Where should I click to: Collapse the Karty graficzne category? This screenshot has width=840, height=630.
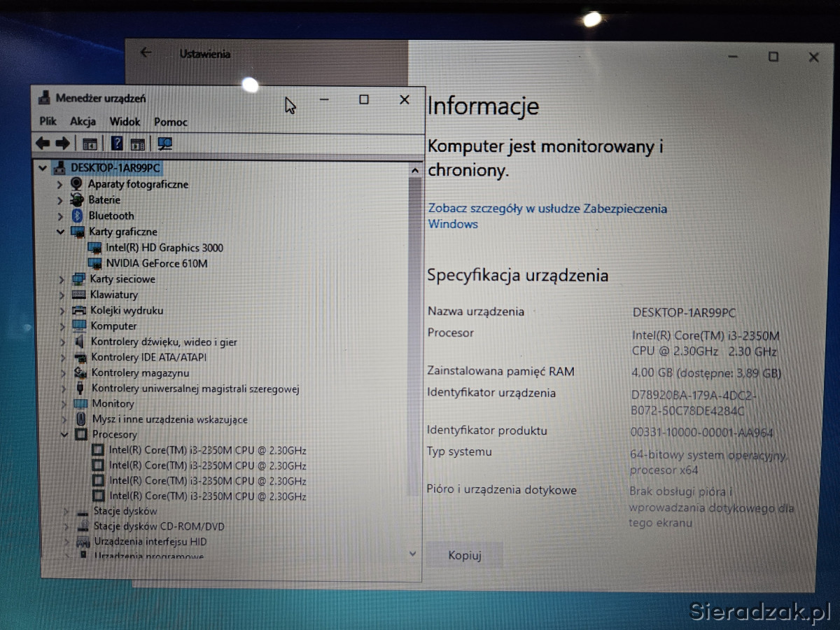pyautogui.click(x=61, y=232)
